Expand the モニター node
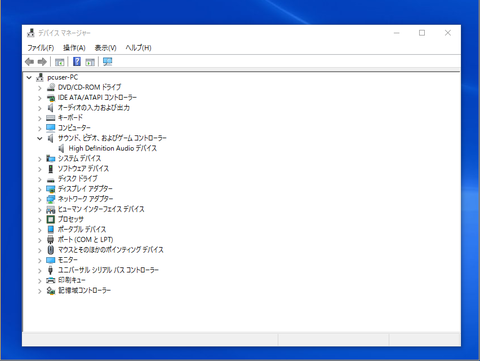480x361 pixels. pos(40,260)
